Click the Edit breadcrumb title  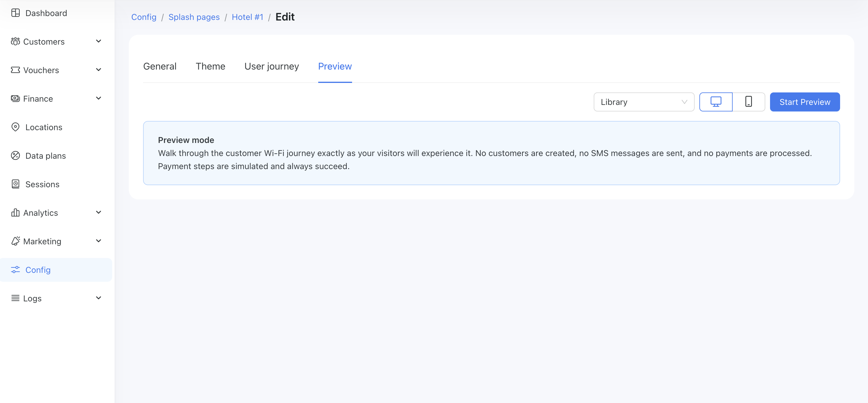pos(285,17)
